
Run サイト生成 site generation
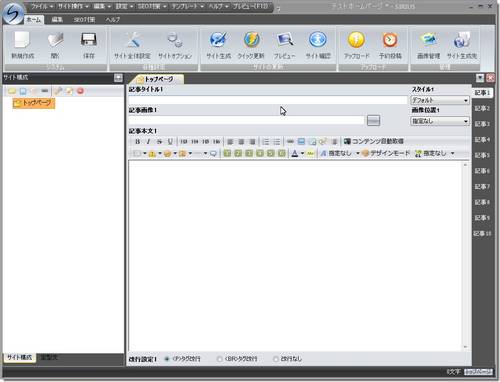coord(218,40)
